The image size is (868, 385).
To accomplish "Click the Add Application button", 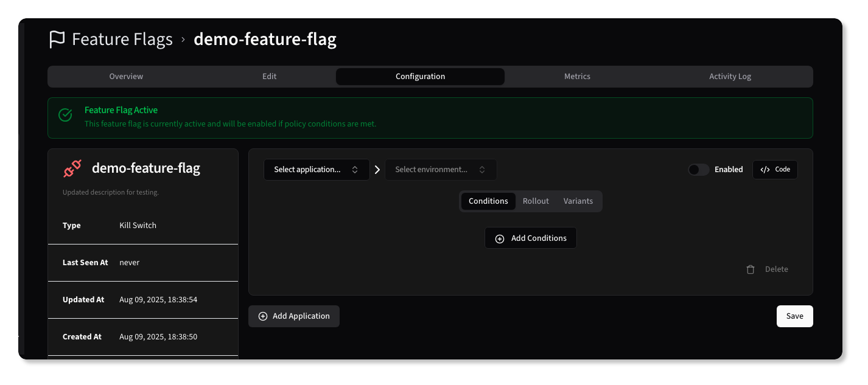I will tap(294, 316).
